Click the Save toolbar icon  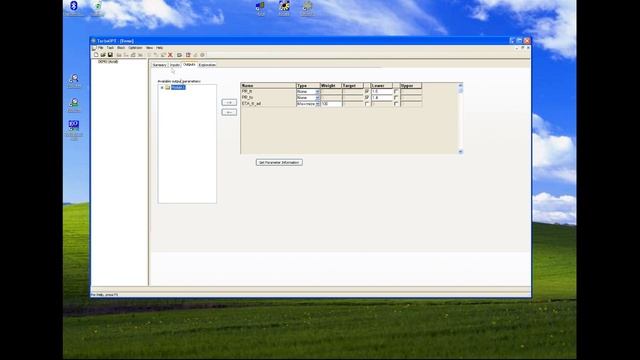coord(110,55)
